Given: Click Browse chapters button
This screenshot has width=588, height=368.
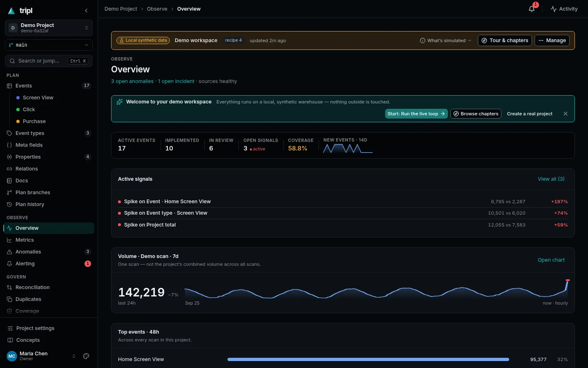Looking at the screenshot, I should pyautogui.click(x=476, y=114).
